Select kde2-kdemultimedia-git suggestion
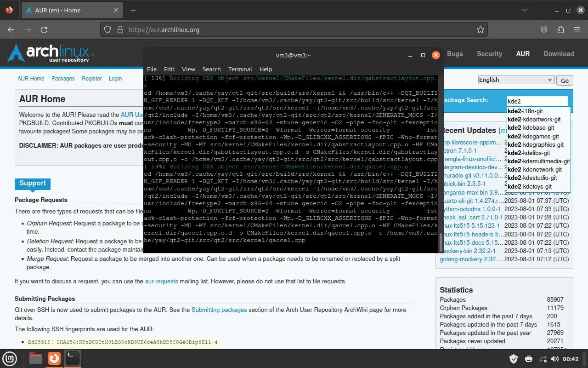 coord(538,161)
